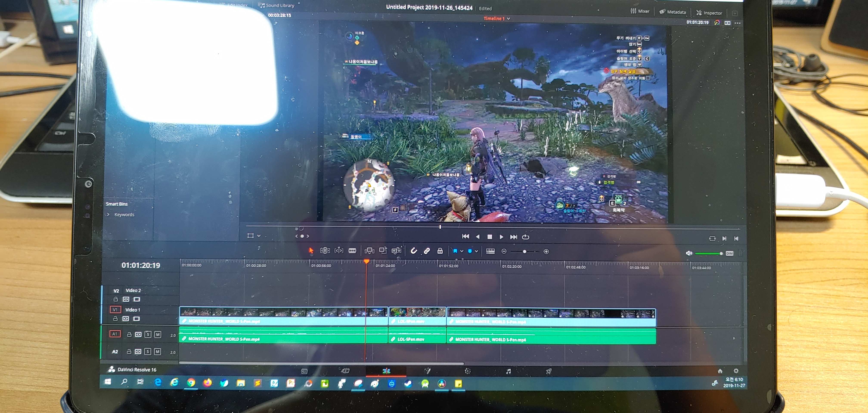Mute the A1 audio track
The height and width of the screenshot is (413, 868).
(157, 334)
